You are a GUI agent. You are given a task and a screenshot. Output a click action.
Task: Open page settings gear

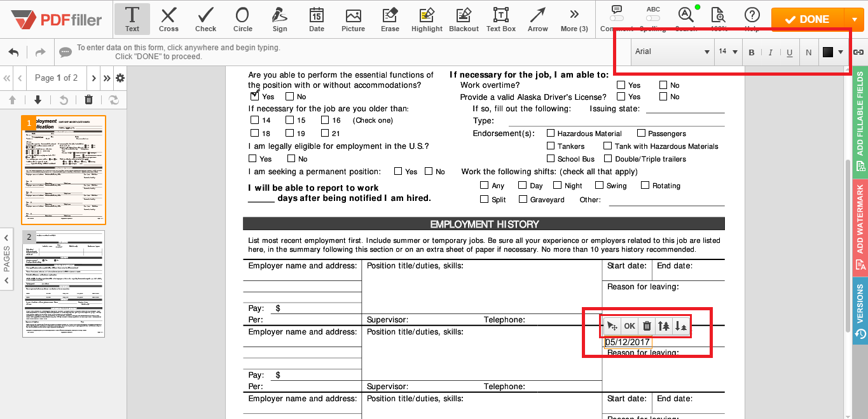coord(120,78)
